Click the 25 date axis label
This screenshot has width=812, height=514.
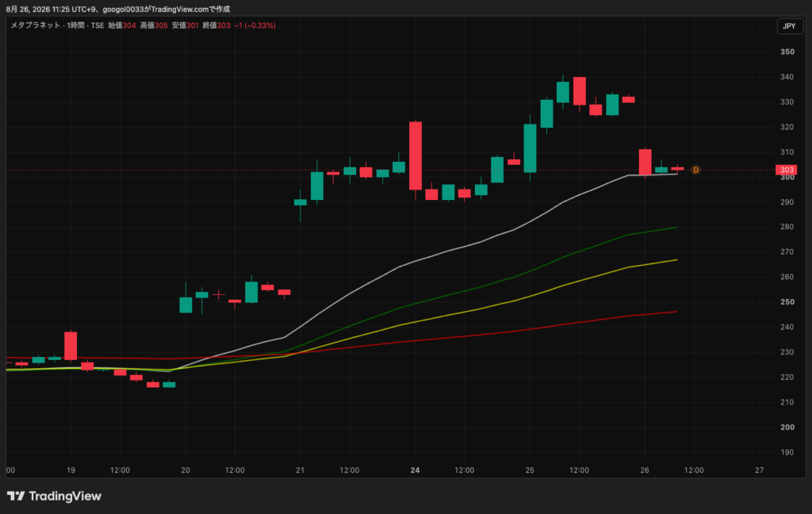(530, 470)
